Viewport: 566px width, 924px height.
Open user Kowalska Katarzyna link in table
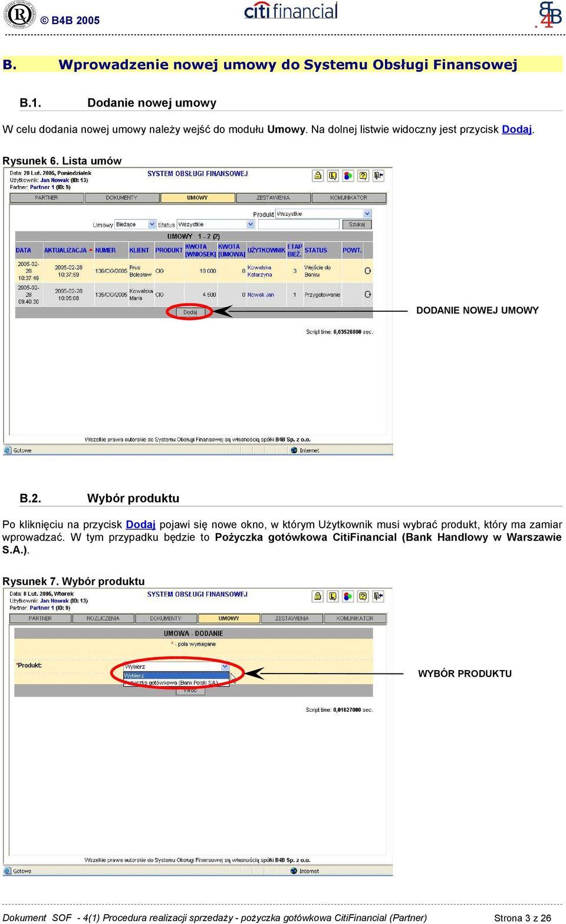click(259, 271)
